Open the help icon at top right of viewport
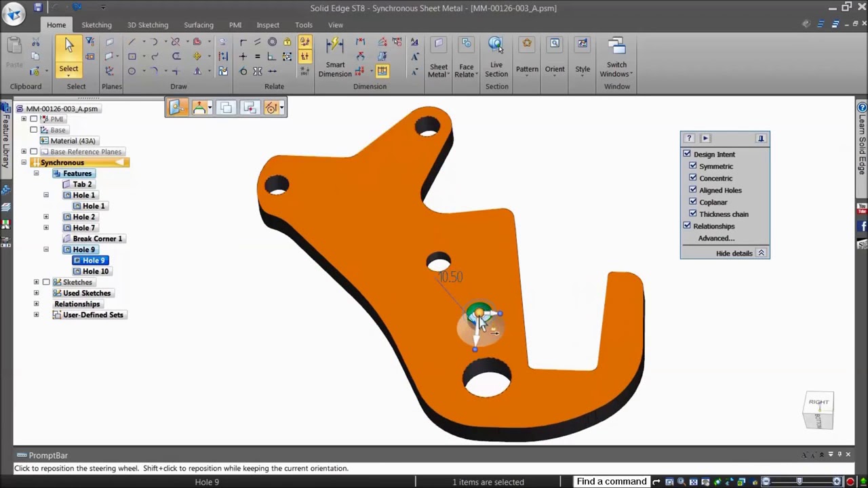The image size is (868, 488). coord(862,108)
